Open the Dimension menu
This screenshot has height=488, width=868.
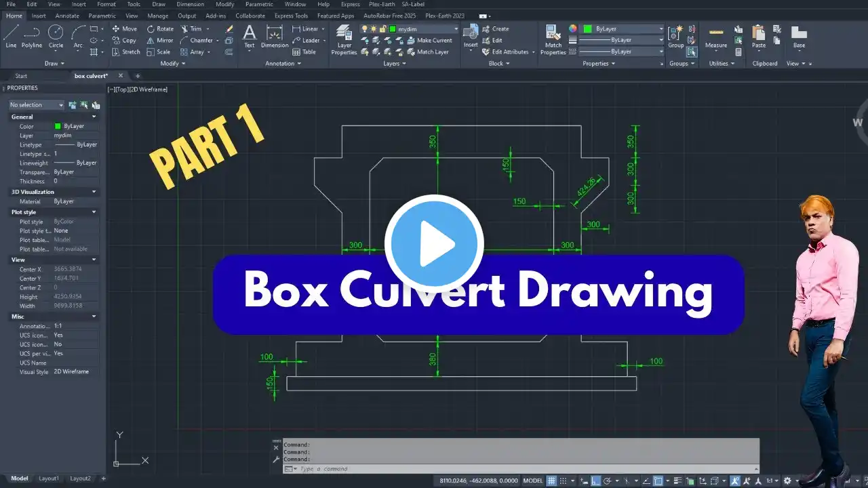point(190,4)
